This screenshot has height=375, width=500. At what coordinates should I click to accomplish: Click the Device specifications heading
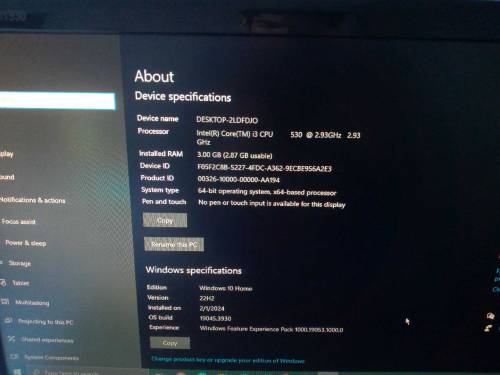coord(183,97)
